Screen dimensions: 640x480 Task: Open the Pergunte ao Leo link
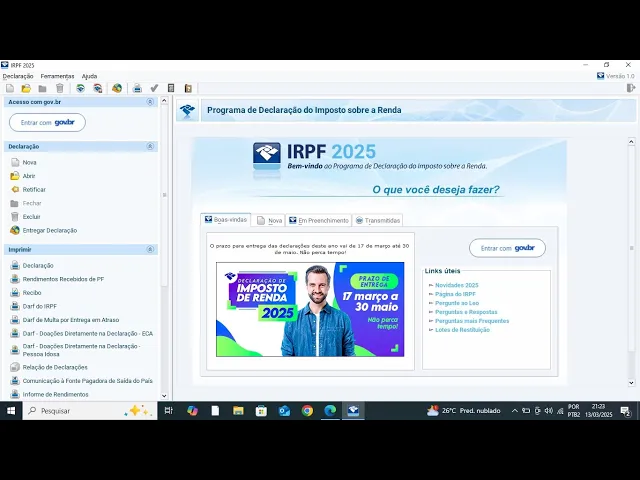pos(457,303)
